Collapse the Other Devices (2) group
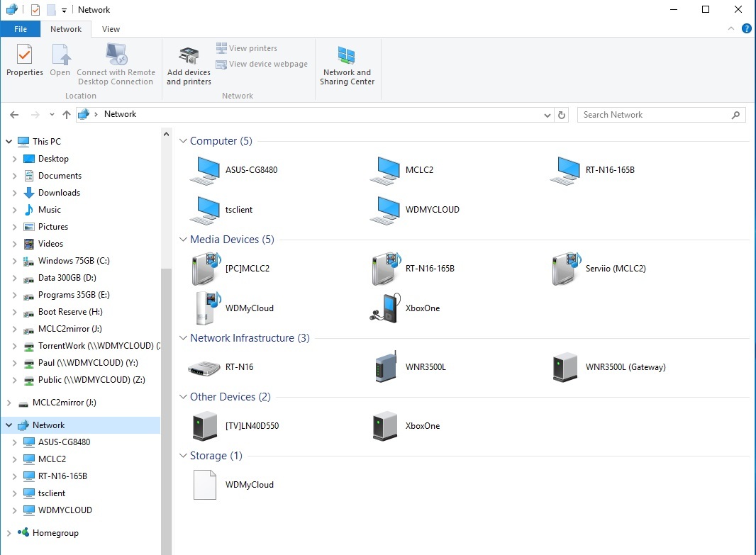Screen dimensions: 756x555 (183, 397)
